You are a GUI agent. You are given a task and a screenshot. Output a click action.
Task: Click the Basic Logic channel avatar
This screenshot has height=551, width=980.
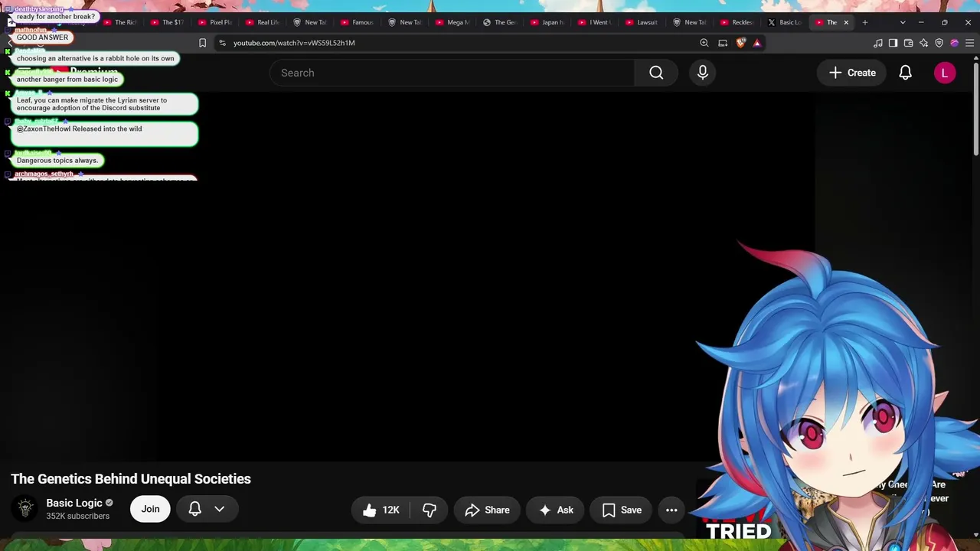click(25, 508)
